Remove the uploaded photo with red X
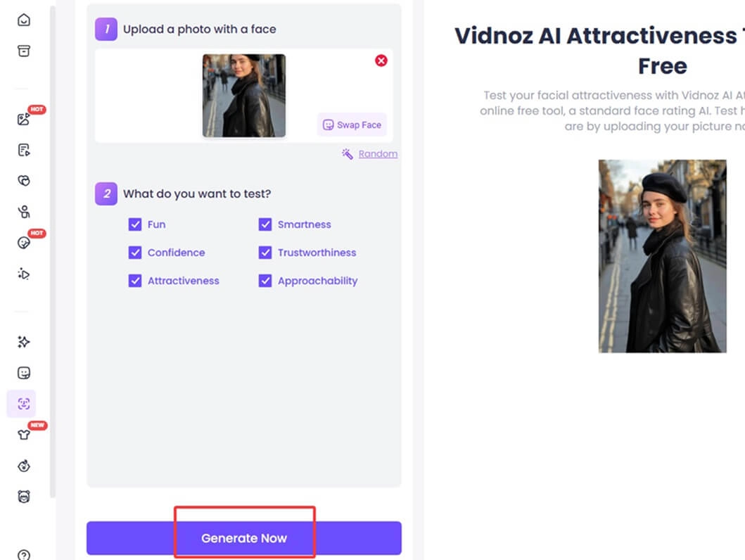Screen dimensions: 745x560 [381, 61]
